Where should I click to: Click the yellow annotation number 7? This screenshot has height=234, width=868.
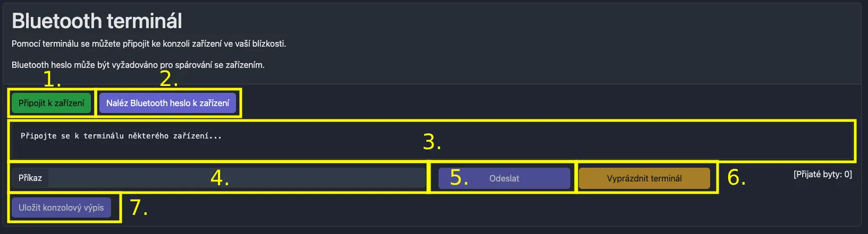click(x=138, y=207)
